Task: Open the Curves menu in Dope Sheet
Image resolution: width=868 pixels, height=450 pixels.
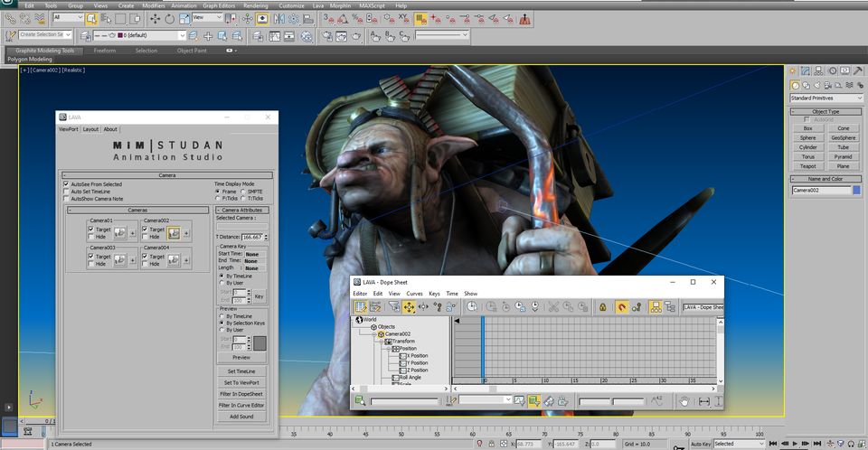Action: coord(414,294)
